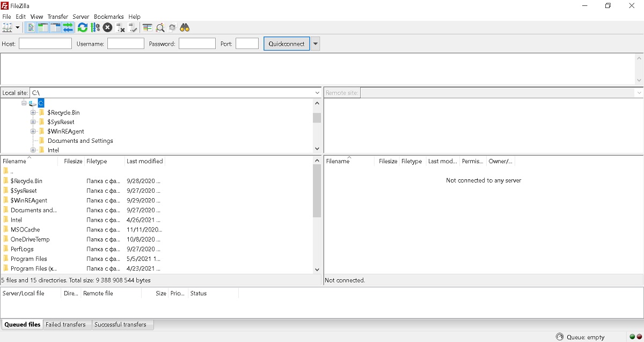The image size is (644, 342).
Task: Open the Transfer menu
Action: (57, 17)
